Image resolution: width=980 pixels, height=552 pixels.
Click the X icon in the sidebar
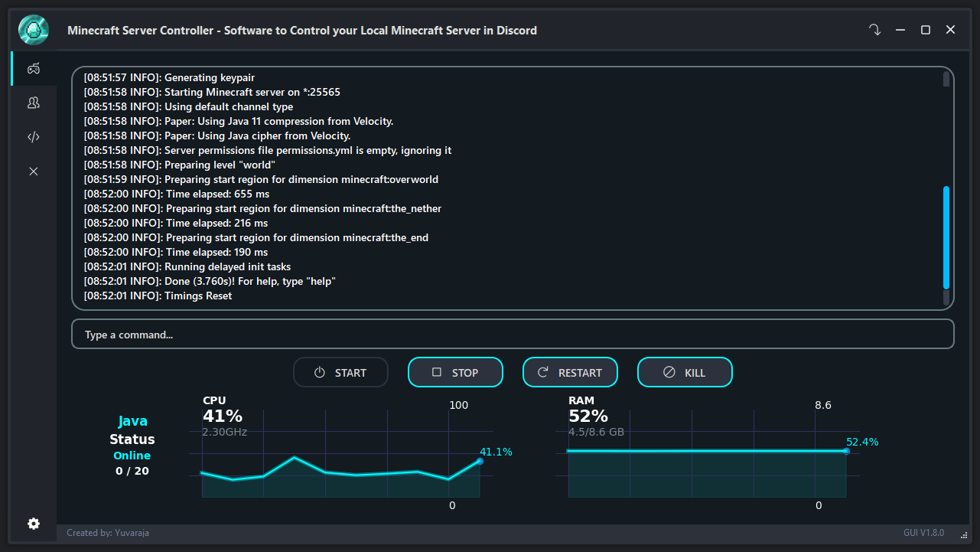(x=34, y=171)
